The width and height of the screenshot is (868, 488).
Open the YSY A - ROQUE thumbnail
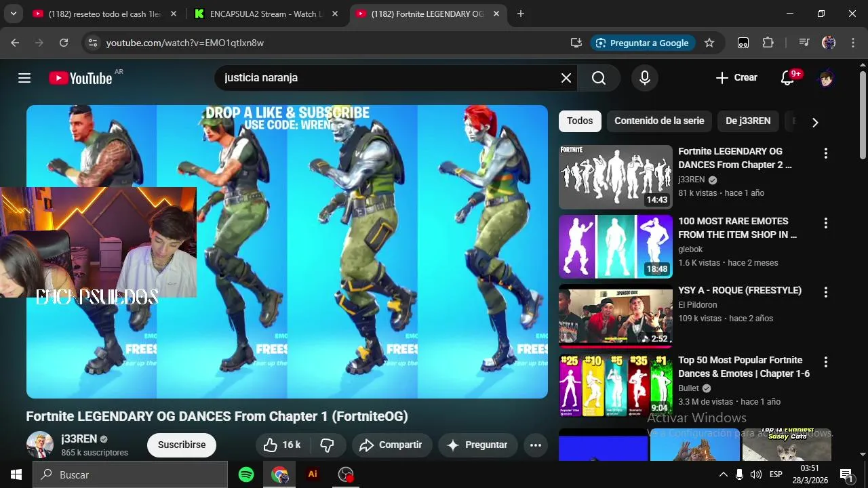point(616,316)
